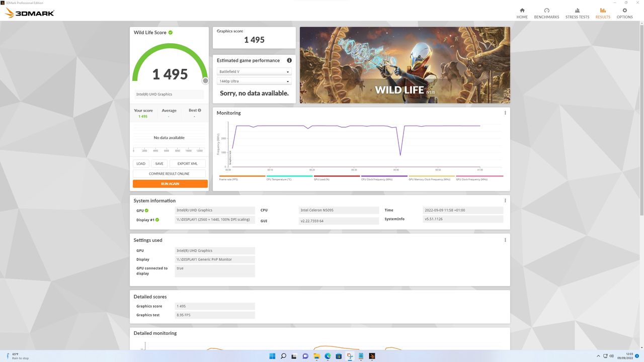
Task: Open Microsoft Store from the taskbar
Action: 339,356
